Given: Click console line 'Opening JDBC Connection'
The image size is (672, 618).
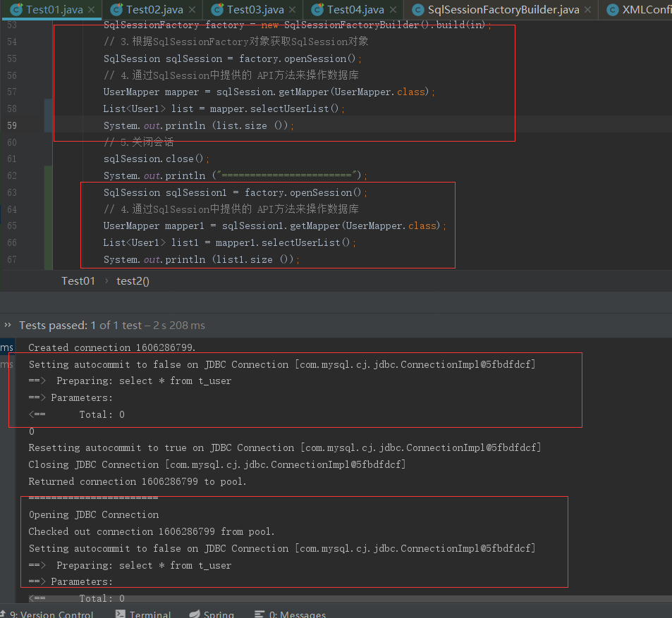Looking at the screenshot, I should coord(93,515).
